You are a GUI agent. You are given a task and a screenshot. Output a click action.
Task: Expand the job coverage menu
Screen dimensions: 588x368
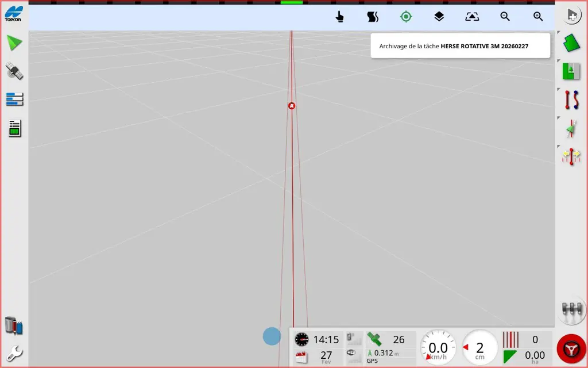click(x=571, y=71)
